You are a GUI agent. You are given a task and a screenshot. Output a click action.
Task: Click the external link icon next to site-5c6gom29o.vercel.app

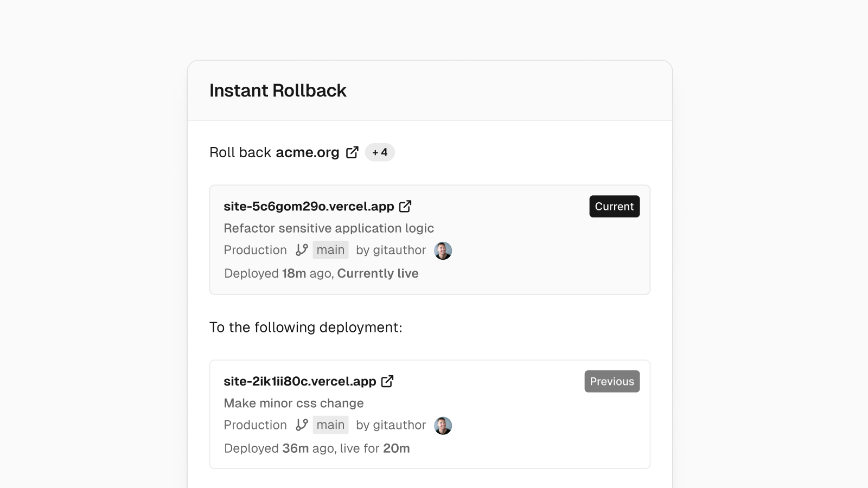[405, 206]
